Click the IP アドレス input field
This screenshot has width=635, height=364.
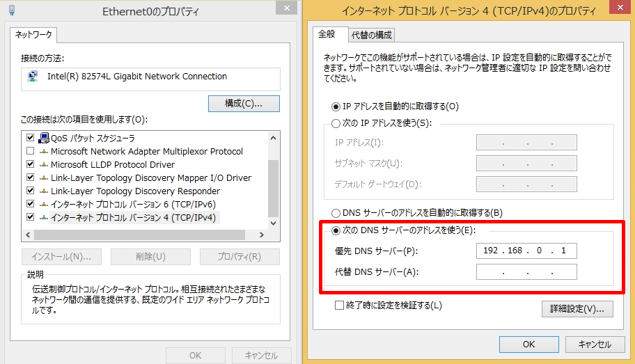(x=526, y=143)
